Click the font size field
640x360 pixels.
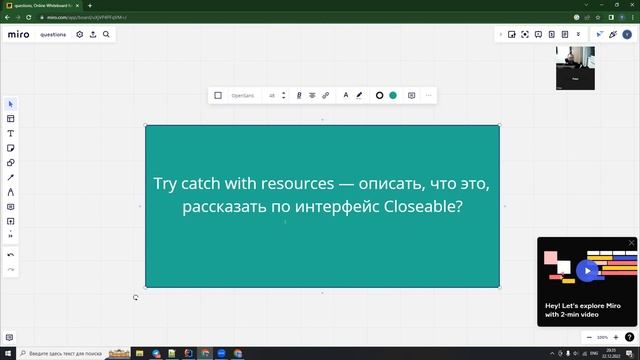point(272,96)
